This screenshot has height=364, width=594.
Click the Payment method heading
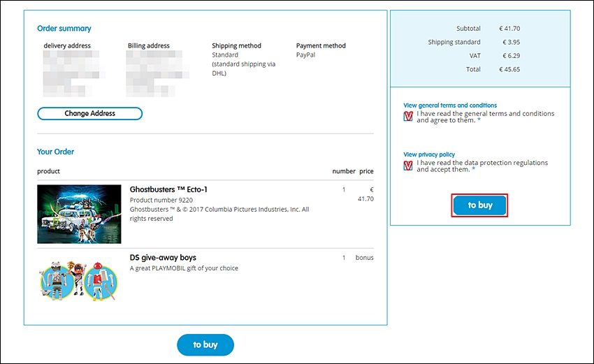coord(321,45)
